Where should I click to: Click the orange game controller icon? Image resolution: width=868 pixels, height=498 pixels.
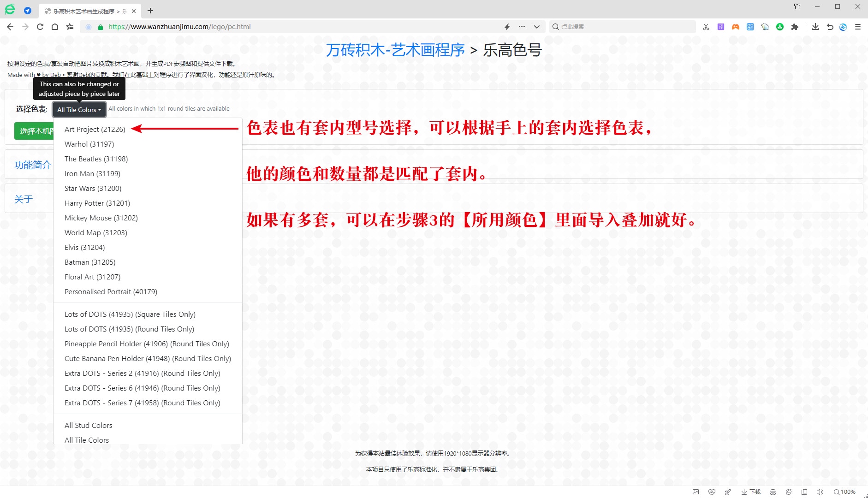pyautogui.click(x=736, y=27)
